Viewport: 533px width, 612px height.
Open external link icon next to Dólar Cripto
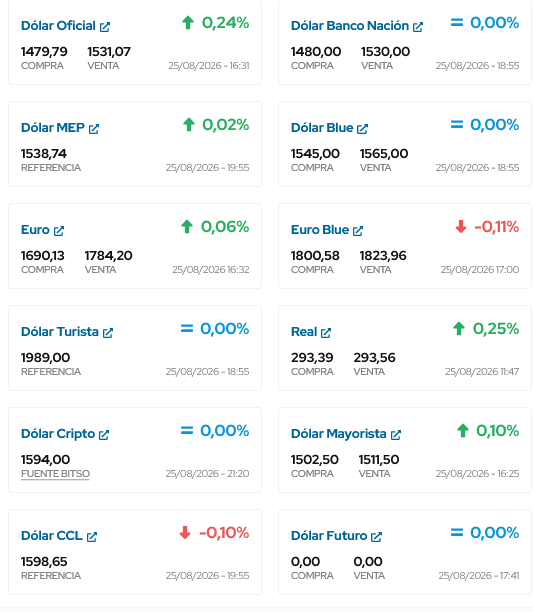click(x=104, y=435)
